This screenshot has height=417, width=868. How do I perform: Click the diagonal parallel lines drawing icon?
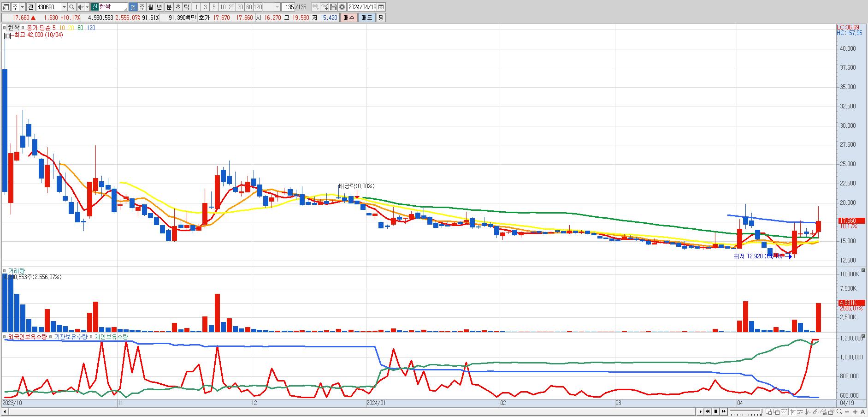(815, 411)
